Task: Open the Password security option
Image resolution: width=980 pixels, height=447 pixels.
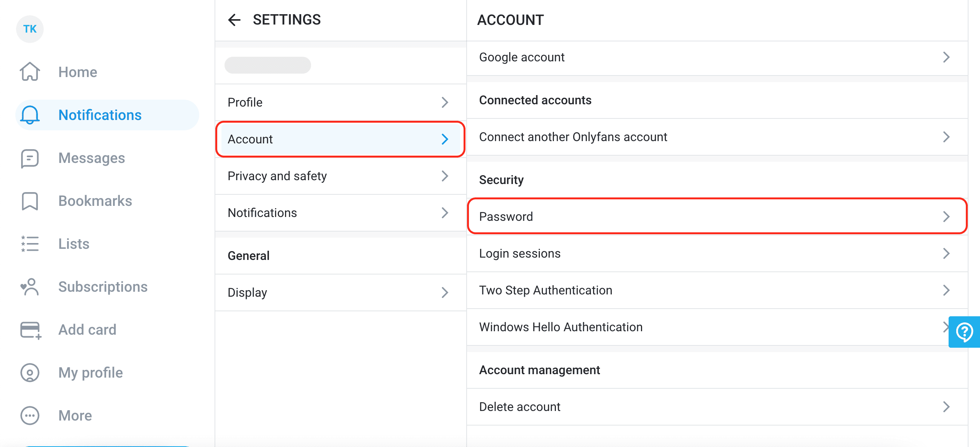Action: pos(716,217)
